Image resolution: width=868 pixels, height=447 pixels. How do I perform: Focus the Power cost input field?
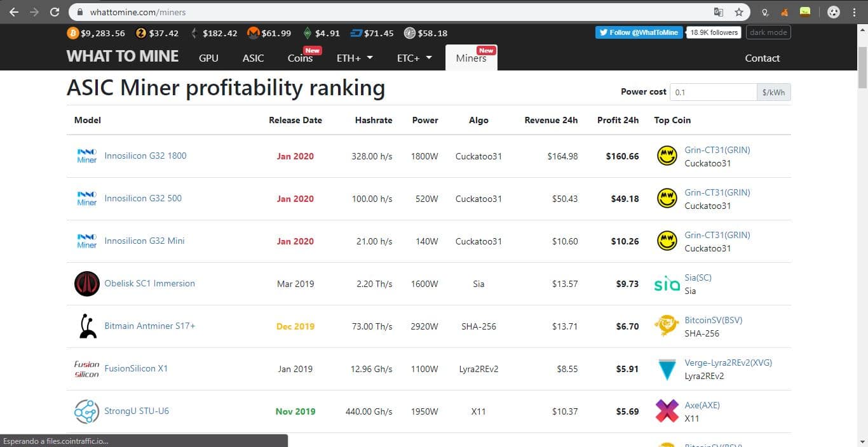[714, 92]
